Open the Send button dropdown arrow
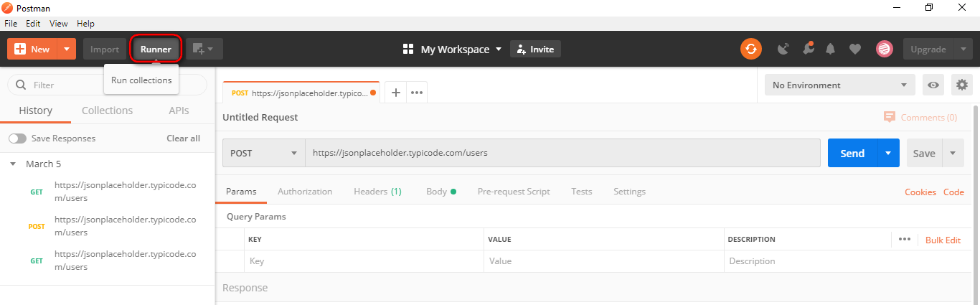Viewport: 980px width, 305px height. point(888,153)
